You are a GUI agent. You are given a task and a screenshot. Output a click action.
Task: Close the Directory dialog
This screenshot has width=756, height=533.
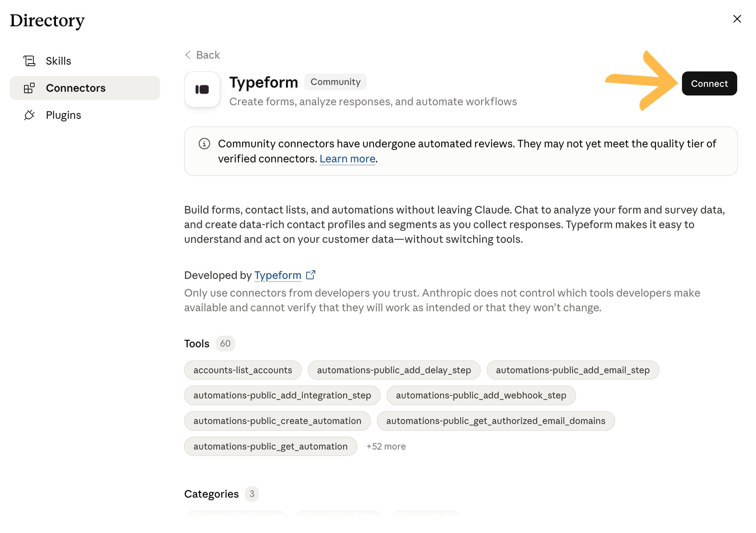737,19
